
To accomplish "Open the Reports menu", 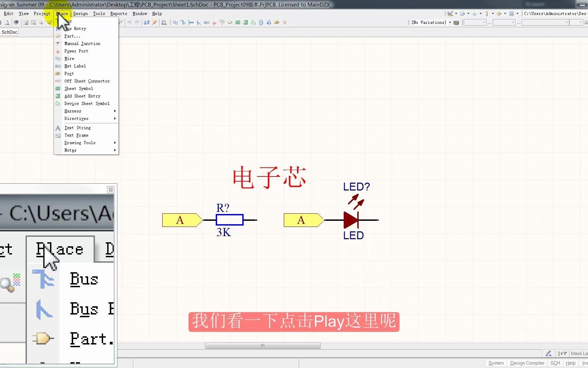I will pyautogui.click(x=118, y=13).
